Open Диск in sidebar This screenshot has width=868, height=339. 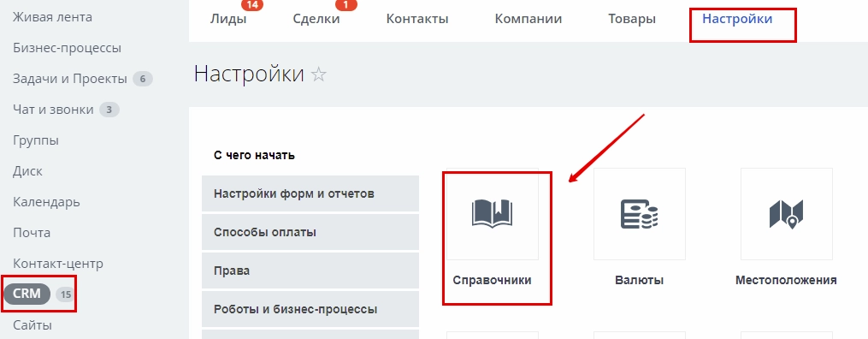tap(27, 171)
